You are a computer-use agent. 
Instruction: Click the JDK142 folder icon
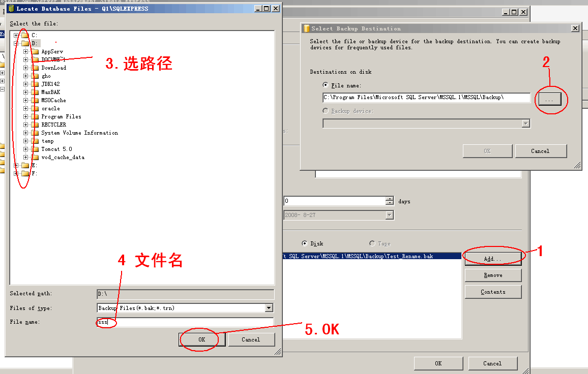pos(35,84)
